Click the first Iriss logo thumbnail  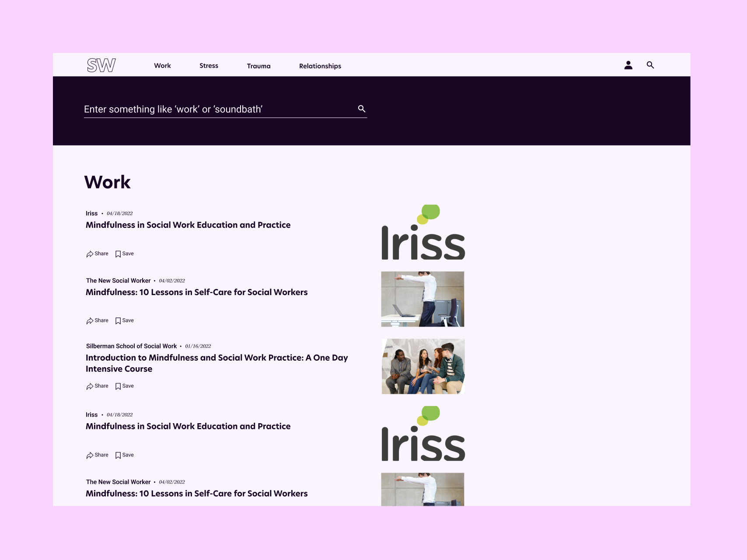[423, 232]
